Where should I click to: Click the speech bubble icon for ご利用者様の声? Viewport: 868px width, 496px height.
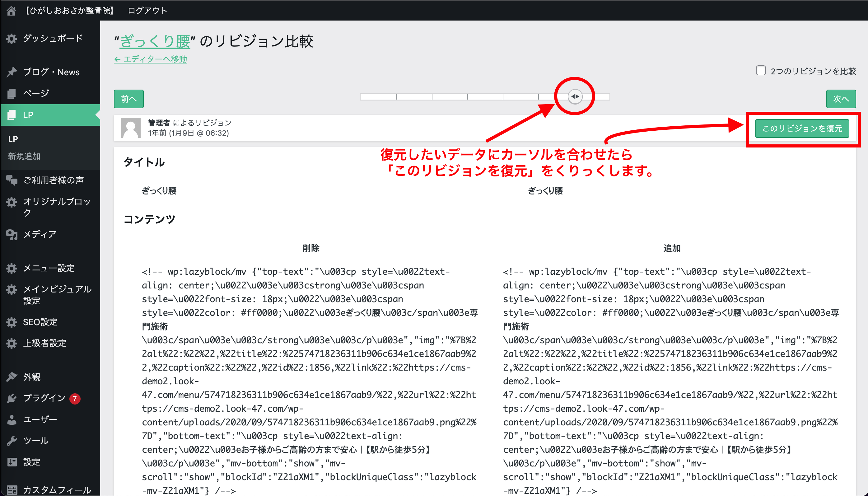[12, 180]
